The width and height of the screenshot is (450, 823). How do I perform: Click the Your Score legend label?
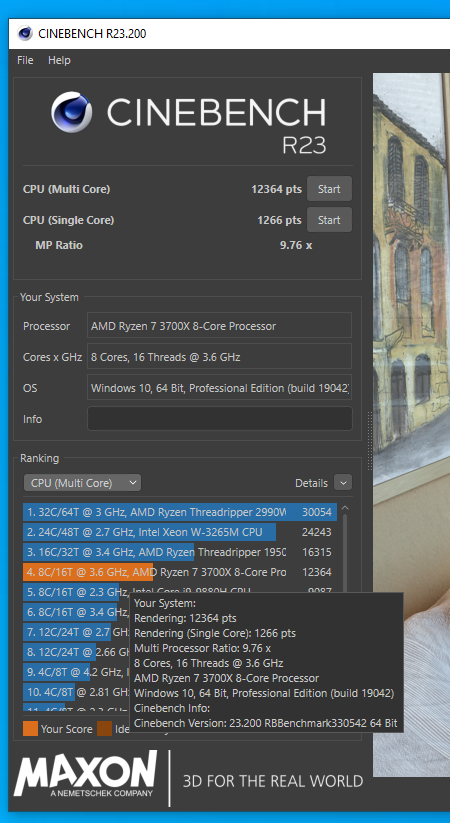[66, 729]
